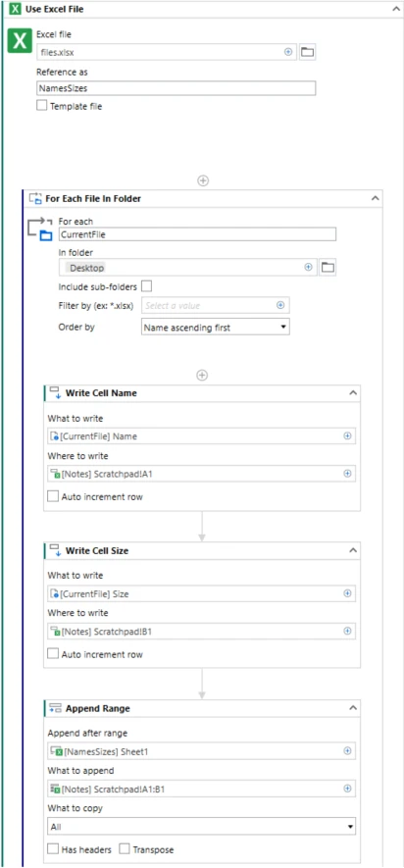Click the Reference as NamesSizes field
404x868 pixels.
point(176,88)
